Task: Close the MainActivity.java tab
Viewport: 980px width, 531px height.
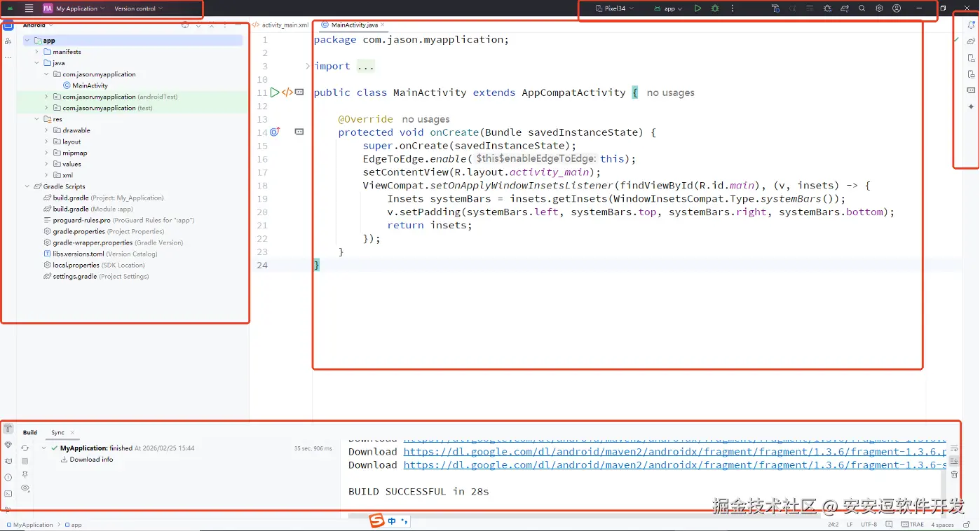Action: click(384, 25)
